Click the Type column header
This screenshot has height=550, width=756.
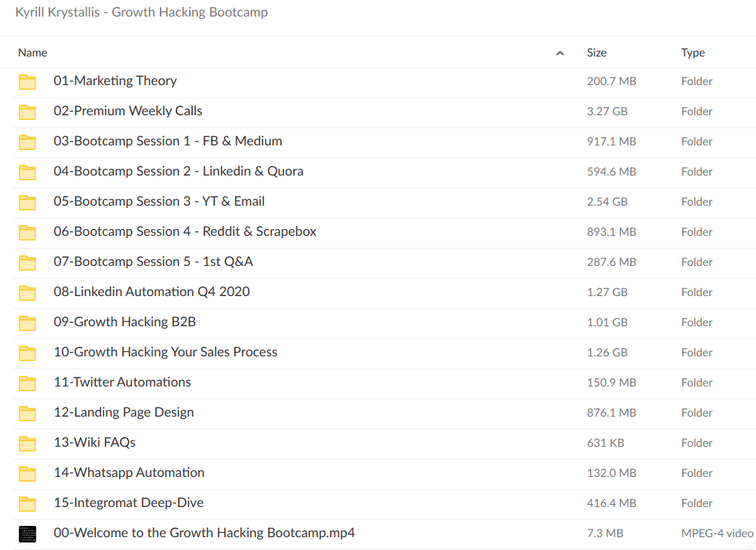(x=693, y=53)
